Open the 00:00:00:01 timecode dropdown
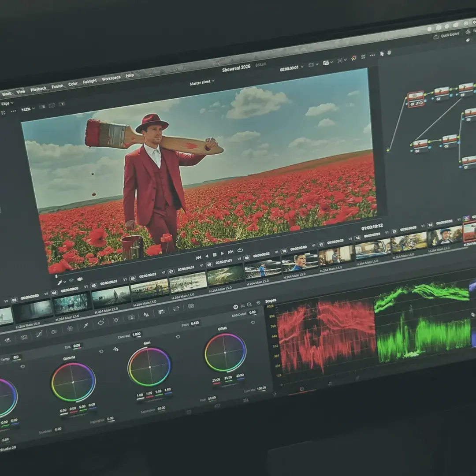Viewport: 476px width, 476px height. click(x=291, y=68)
